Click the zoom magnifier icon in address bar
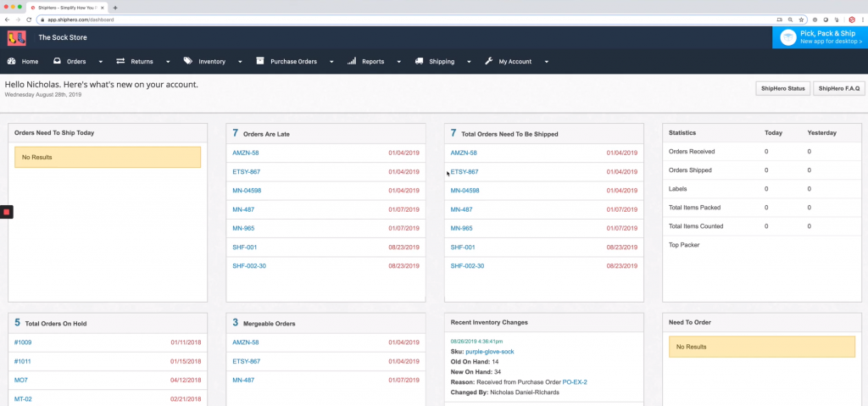The height and width of the screenshot is (406, 868). tap(791, 19)
